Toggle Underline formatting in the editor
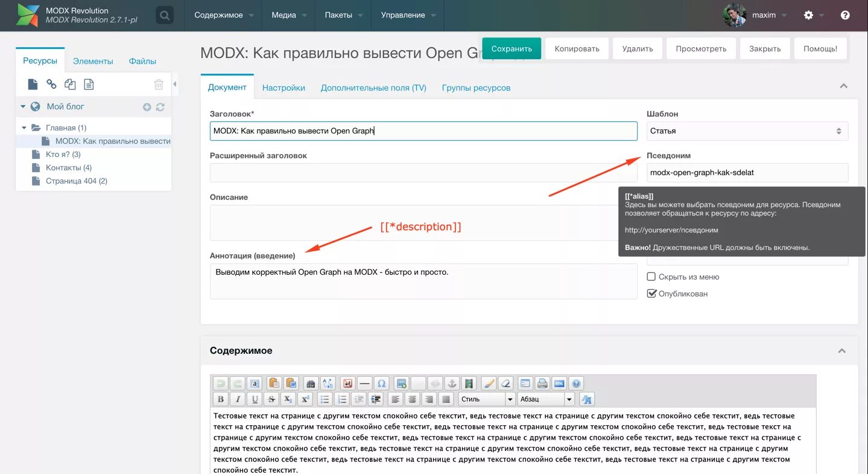This screenshot has height=474, width=868. (x=255, y=399)
